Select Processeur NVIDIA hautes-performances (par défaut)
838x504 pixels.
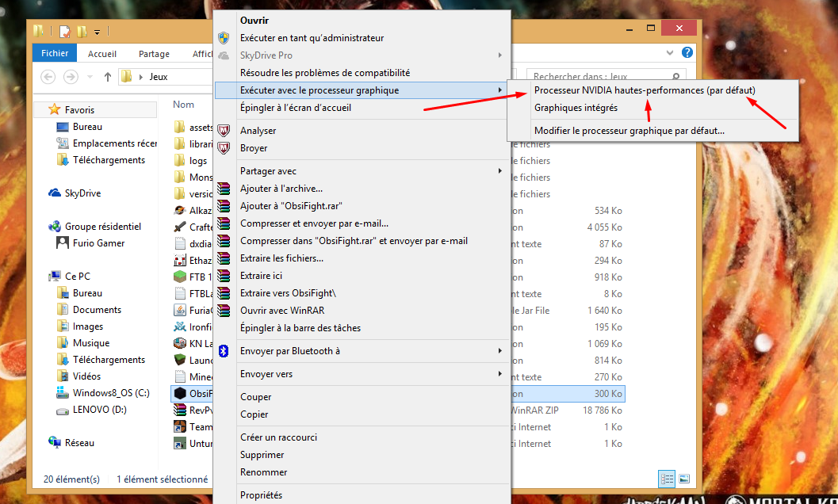coord(645,90)
